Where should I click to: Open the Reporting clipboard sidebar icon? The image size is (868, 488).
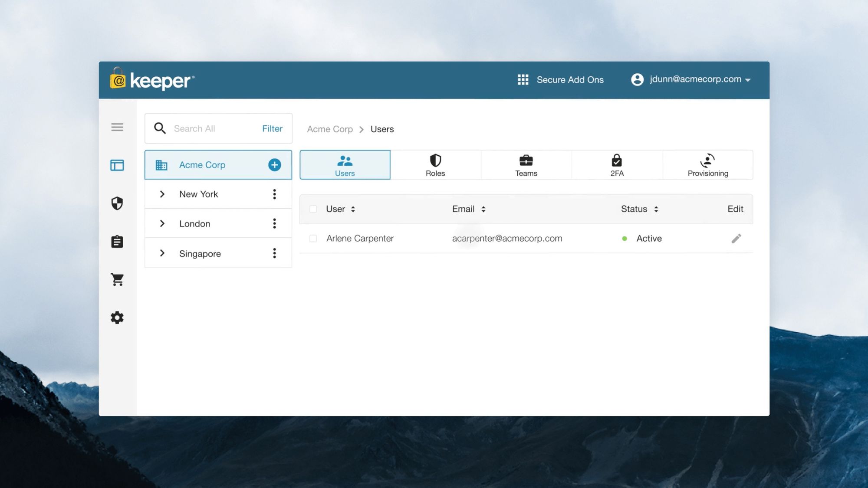point(117,241)
